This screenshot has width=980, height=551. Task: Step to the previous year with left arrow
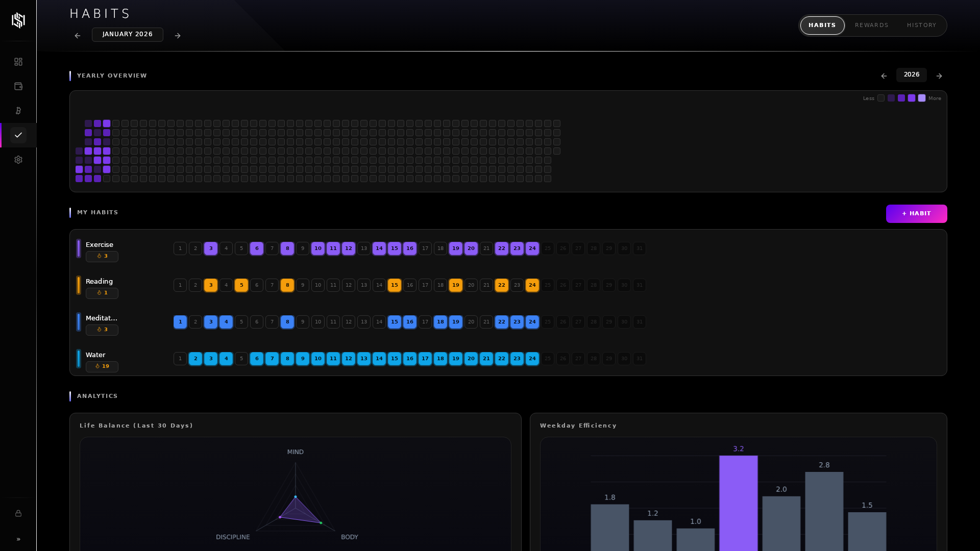click(884, 76)
